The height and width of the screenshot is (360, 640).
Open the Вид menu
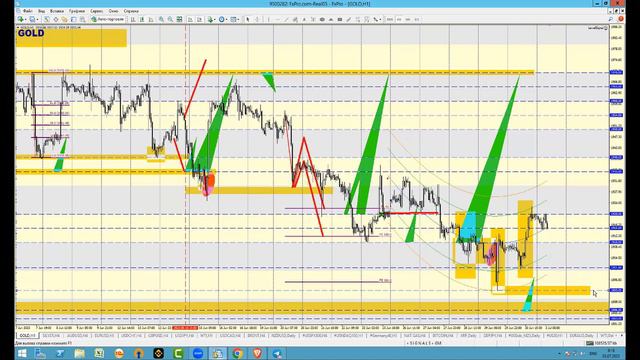(42, 11)
